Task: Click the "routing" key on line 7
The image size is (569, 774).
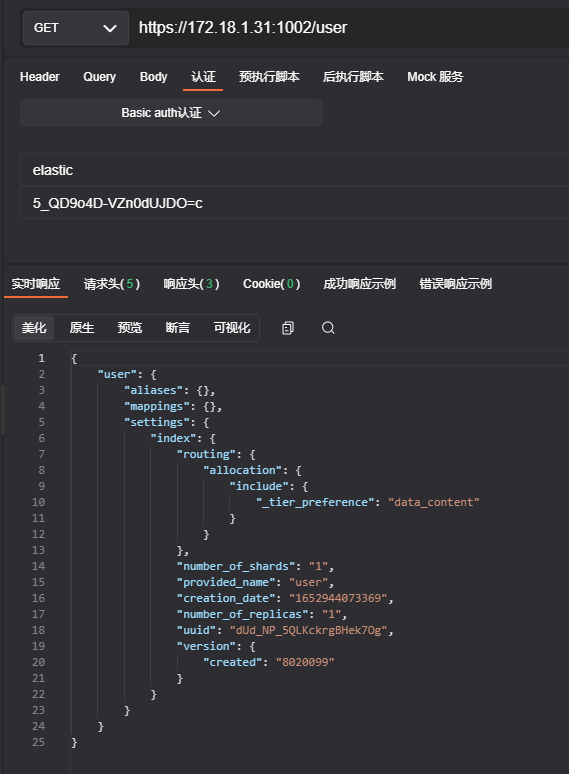Action: coord(206,454)
